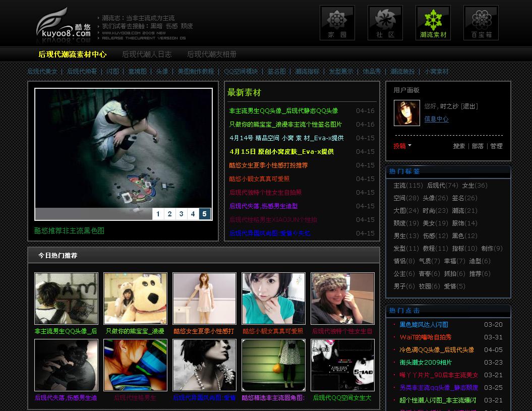Open 酷悠女生夏季小性感打扮推荐 in 最新素材
The width and height of the screenshot is (532, 411).
click(x=268, y=165)
